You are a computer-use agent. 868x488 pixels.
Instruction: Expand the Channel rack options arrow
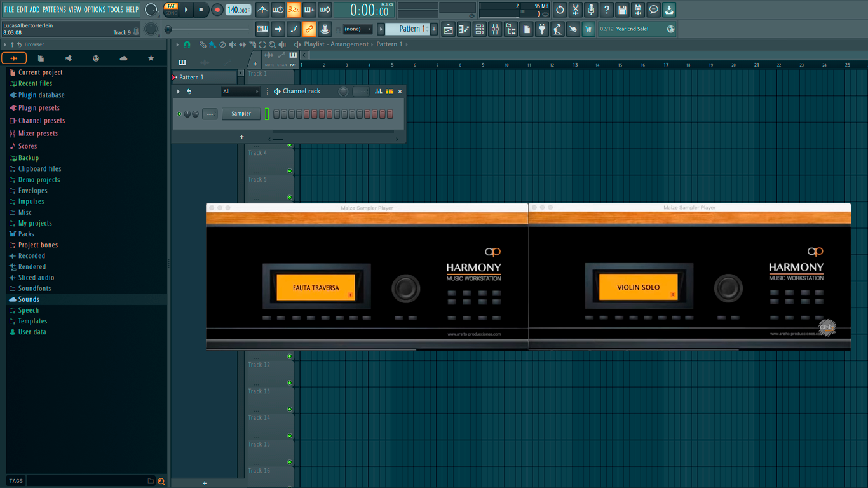[x=179, y=91]
